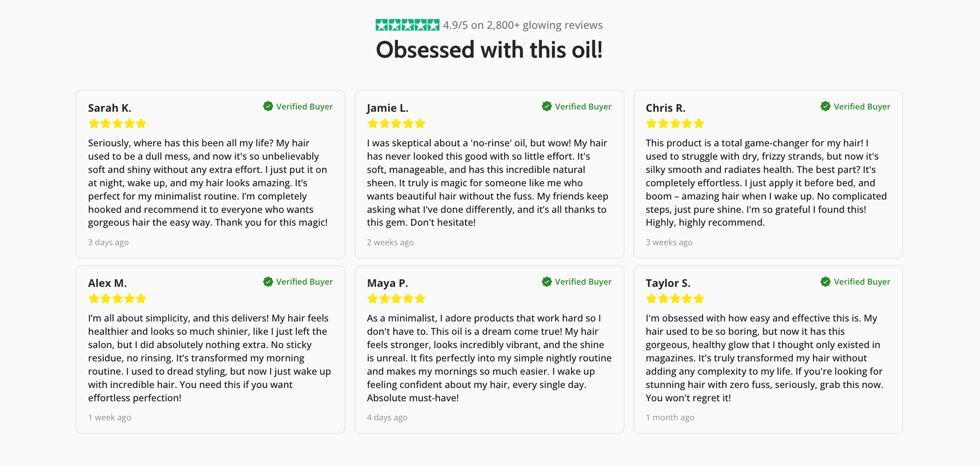Click verified checkmark icon on Maya P.'s review

pyautogui.click(x=547, y=282)
